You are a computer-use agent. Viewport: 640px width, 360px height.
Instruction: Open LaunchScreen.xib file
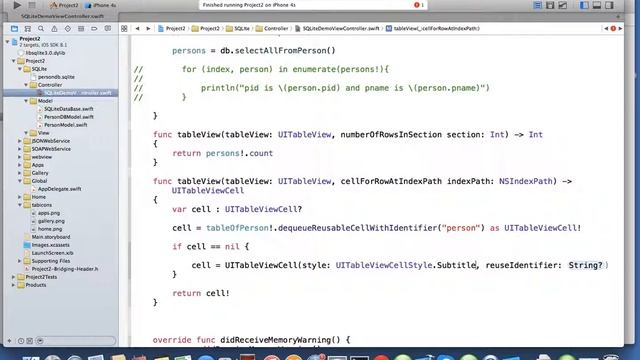[x=52, y=253]
